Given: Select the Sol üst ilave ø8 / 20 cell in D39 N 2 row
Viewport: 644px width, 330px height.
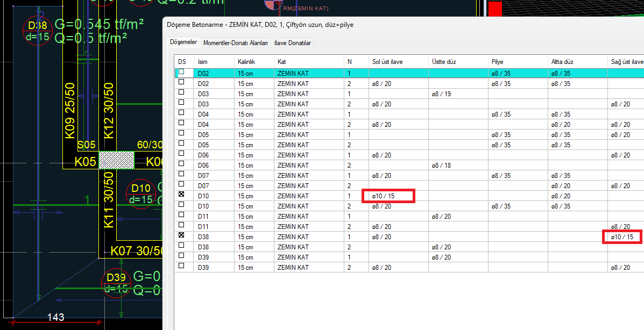Looking at the screenshot, I should 398,268.
